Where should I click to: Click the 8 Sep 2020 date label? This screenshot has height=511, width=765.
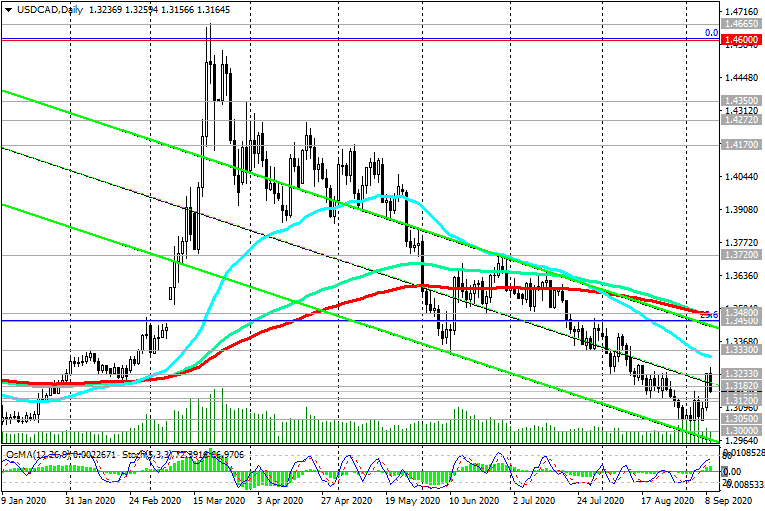point(729,501)
